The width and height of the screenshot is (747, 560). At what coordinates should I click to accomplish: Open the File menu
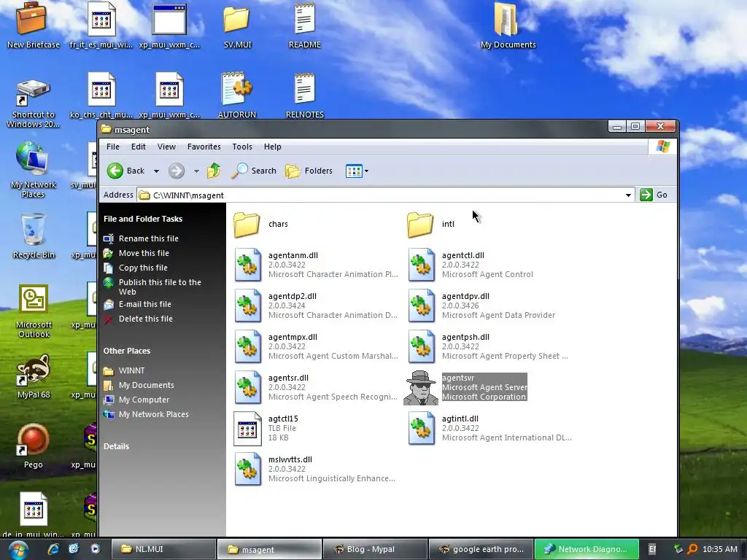(113, 147)
